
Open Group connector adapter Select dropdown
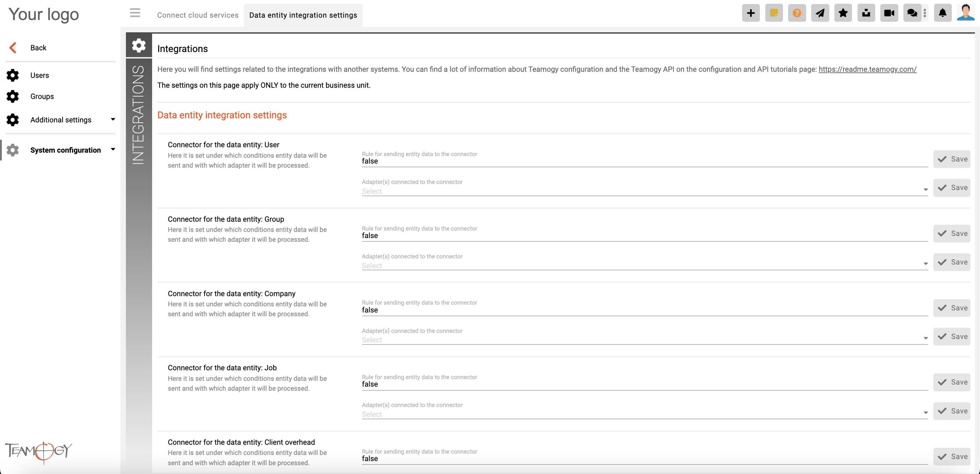[x=644, y=266]
